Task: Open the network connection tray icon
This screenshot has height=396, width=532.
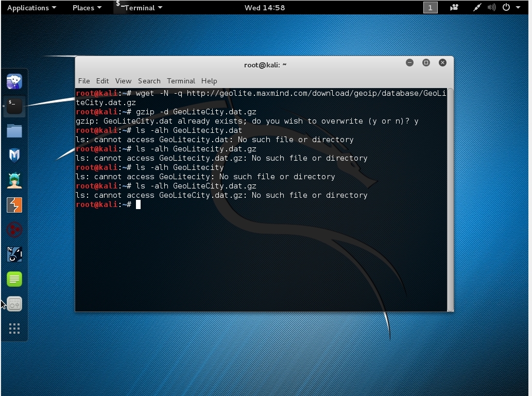Action: (477, 7)
